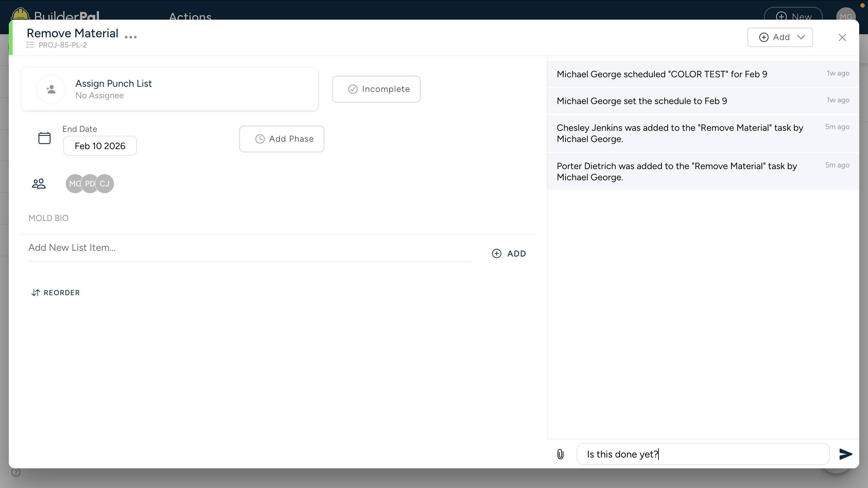
Task: Toggle the Incomplete status button
Action: pyautogui.click(x=376, y=89)
